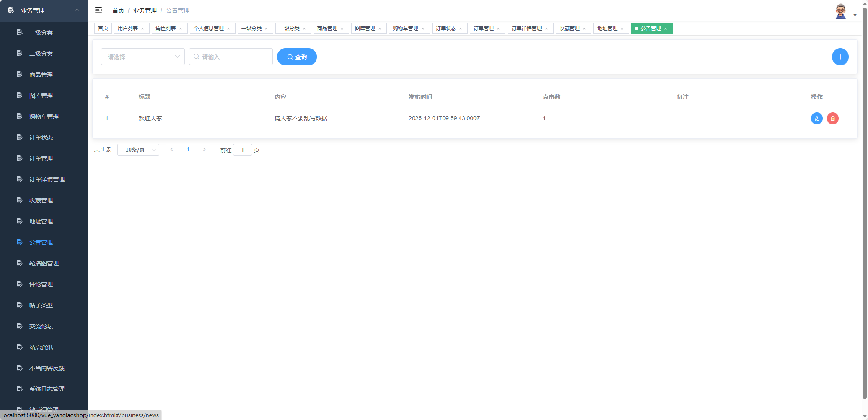Image resolution: width=868 pixels, height=420 pixels.
Task: Click the document icon beside 商品管理 in sidebar
Action: (x=19, y=74)
